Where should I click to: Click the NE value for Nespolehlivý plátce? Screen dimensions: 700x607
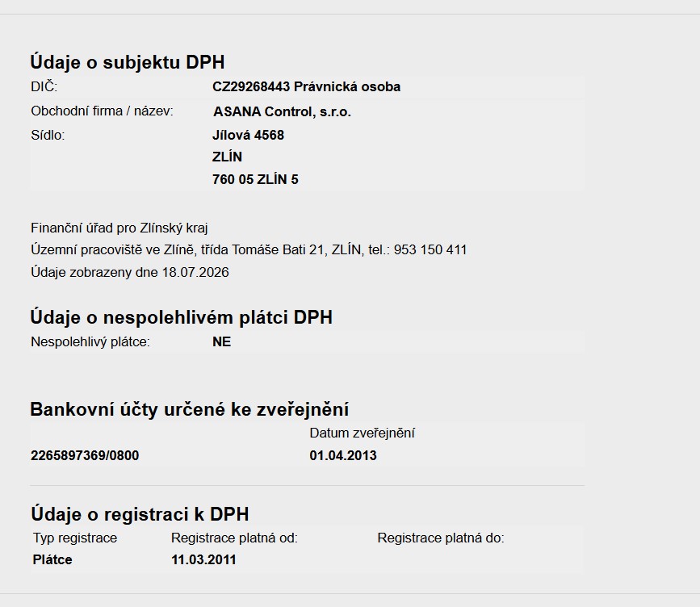click(222, 342)
